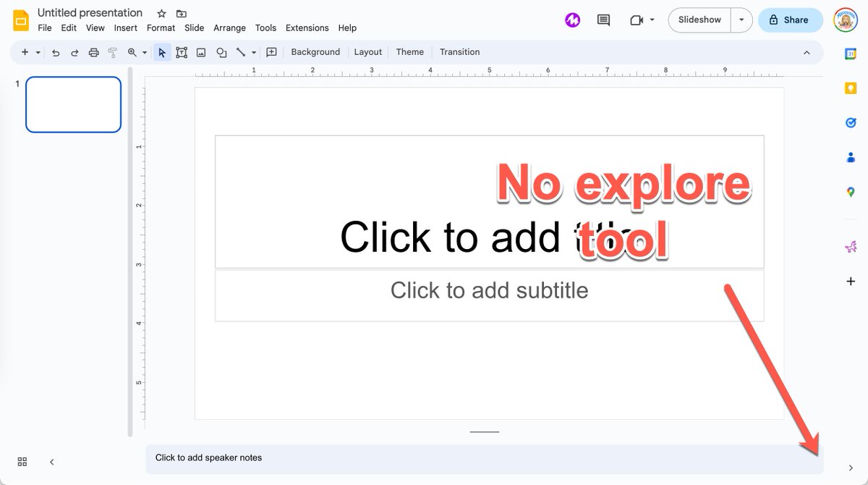This screenshot has height=485, width=868.
Task: Open the Layout options
Action: 367,52
